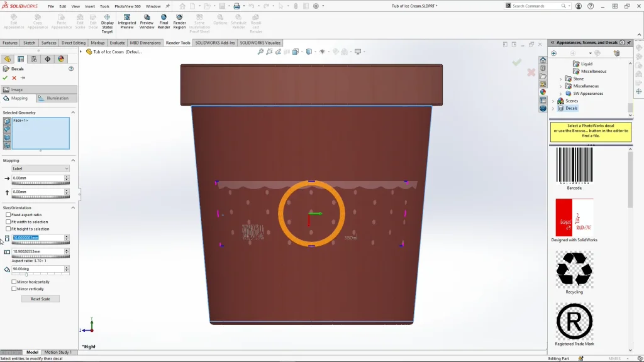Accept decal with green checkmark
This screenshot has width=644, height=362.
coord(5,78)
